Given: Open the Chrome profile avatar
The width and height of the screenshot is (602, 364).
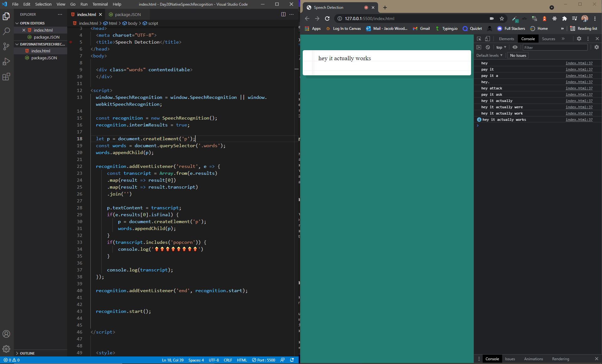Looking at the screenshot, I should (x=585, y=19).
